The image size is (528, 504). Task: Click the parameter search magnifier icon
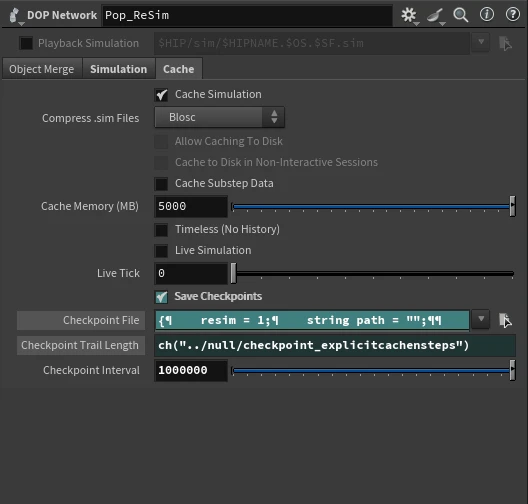[461, 15]
